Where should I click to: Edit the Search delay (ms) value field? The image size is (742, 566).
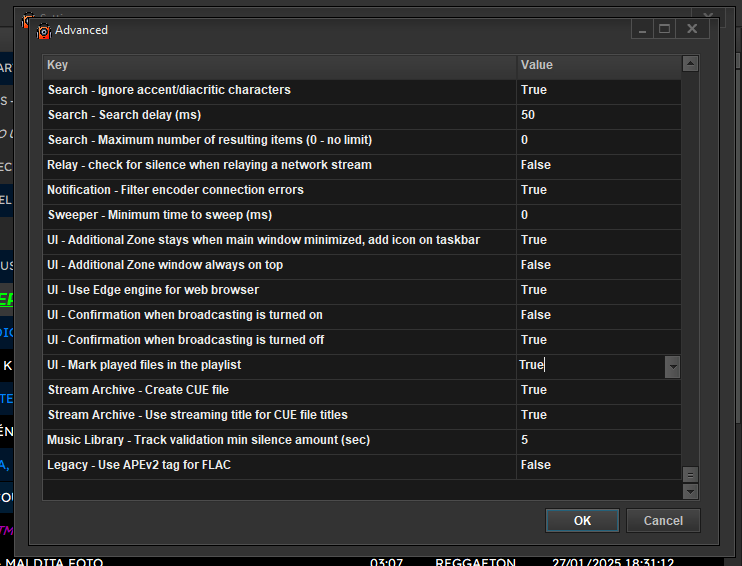(597, 115)
